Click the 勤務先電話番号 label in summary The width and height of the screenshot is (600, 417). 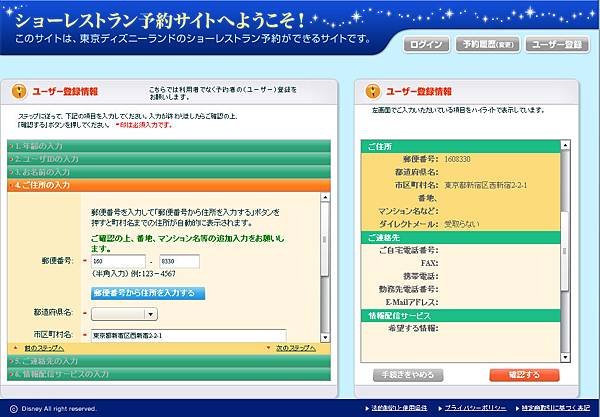[409, 289]
